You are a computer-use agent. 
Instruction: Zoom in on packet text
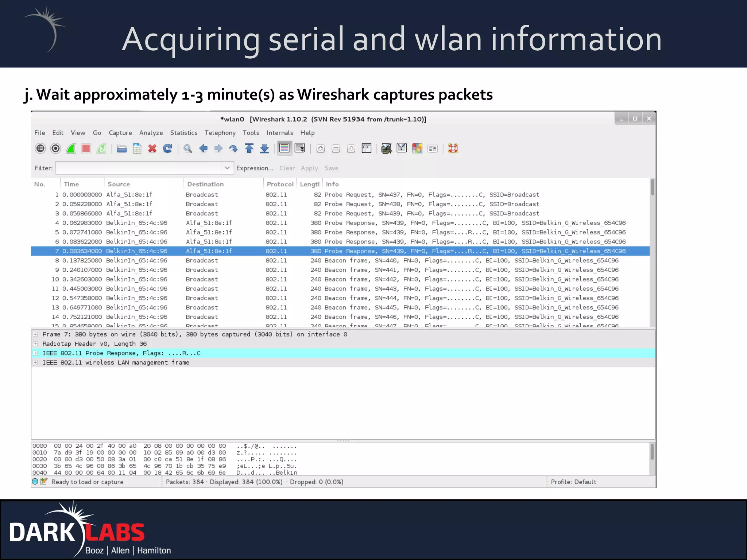click(321, 148)
